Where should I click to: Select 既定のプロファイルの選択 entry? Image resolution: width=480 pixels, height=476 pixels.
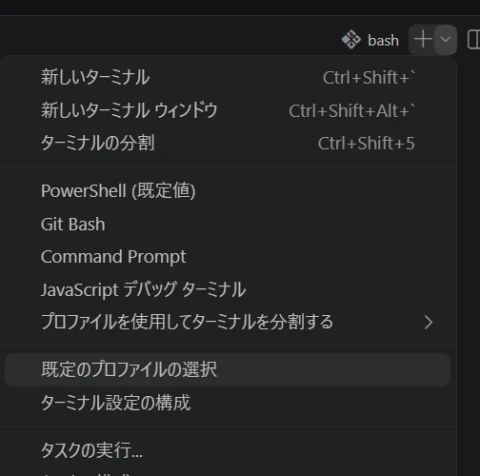[228, 370]
